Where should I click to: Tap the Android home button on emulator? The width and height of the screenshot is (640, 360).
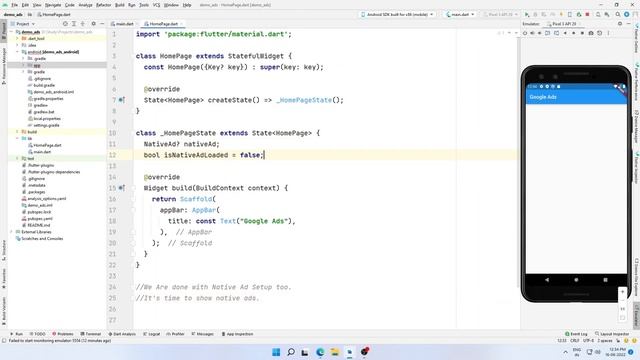(x=576, y=280)
